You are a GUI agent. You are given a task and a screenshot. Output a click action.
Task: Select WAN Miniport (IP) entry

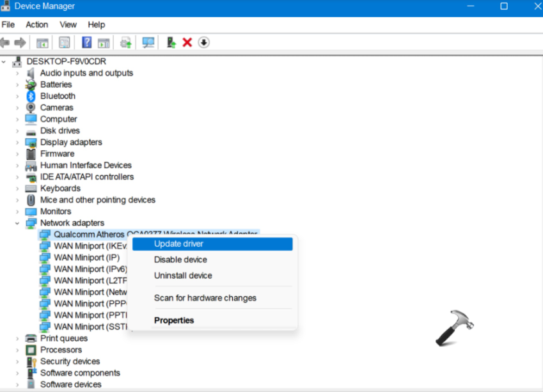pos(86,258)
